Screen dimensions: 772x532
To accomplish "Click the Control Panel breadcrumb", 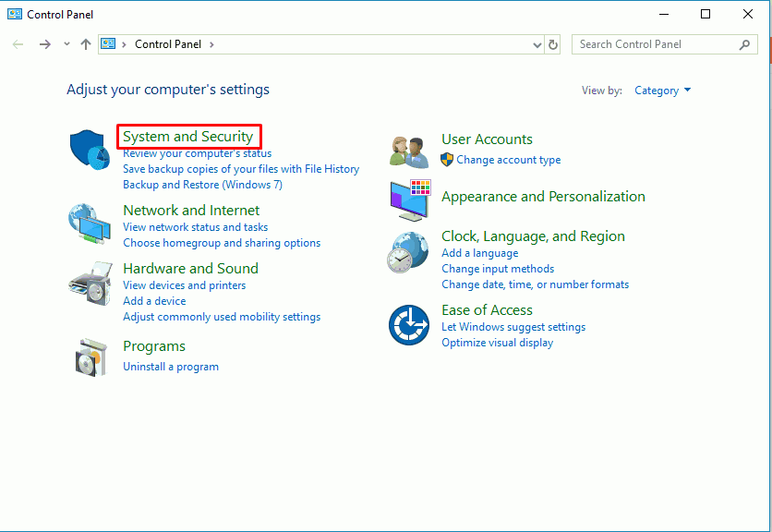I will pos(168,44).
